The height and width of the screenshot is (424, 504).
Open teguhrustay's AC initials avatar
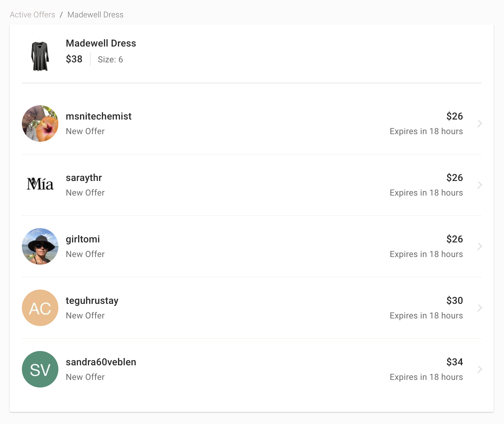pos(40,308)
